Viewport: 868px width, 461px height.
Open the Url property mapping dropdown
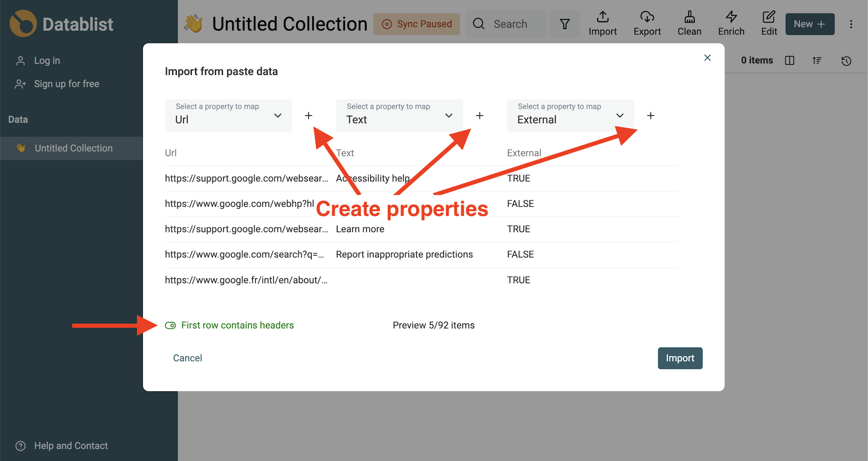pyautogui.click(x=228, y=115)
